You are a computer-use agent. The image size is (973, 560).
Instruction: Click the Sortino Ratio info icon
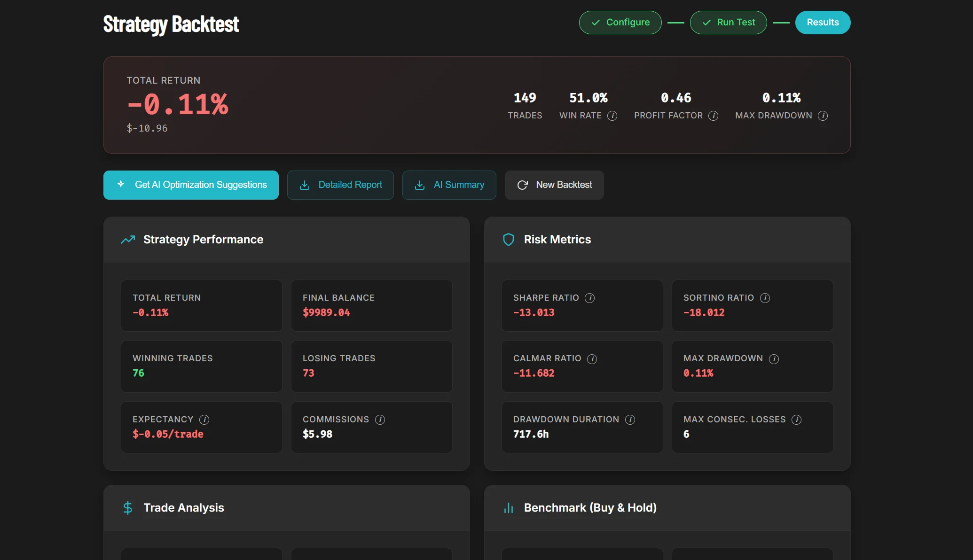point(765,298)
